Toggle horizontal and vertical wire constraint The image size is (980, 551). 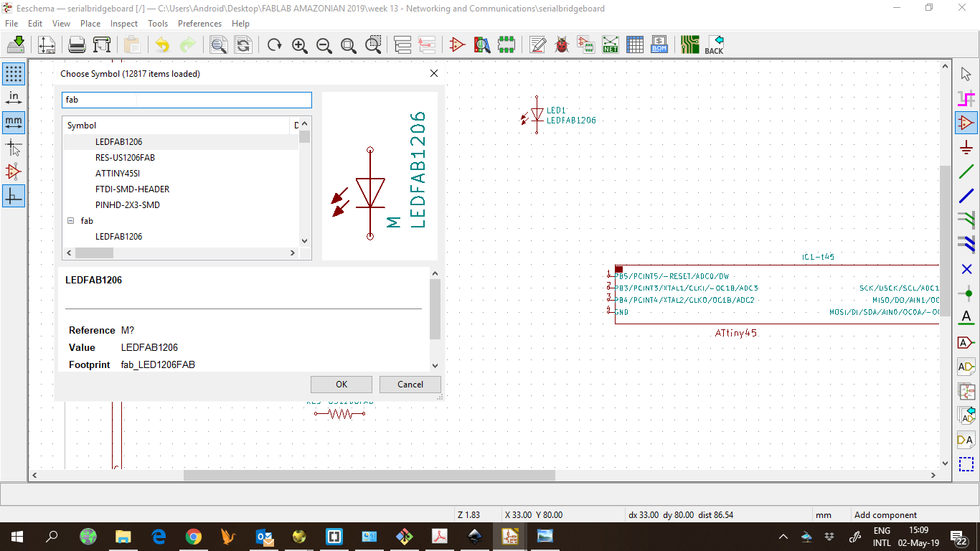click(x=14, y=196)
